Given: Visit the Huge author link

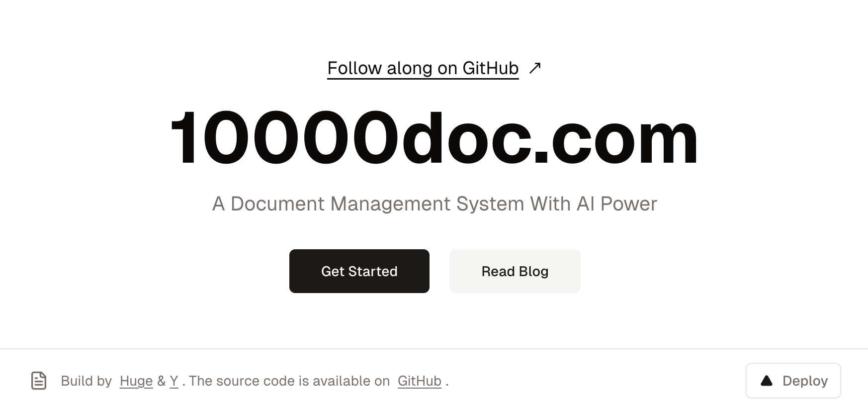Looking at the screenshot, I should [136, 381].
